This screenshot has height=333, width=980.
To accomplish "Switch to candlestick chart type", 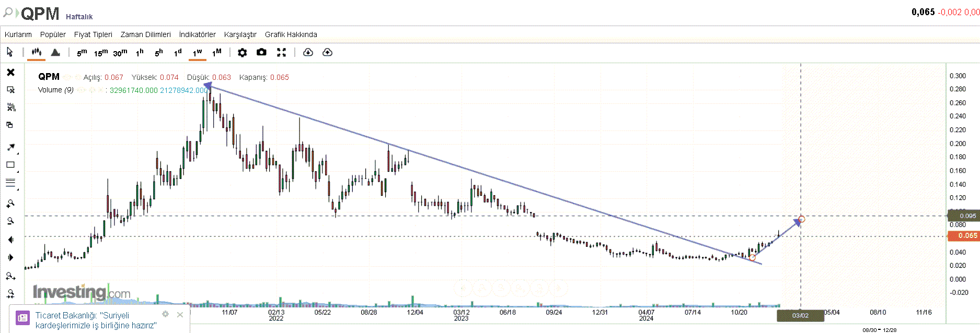I will (37, 52).
